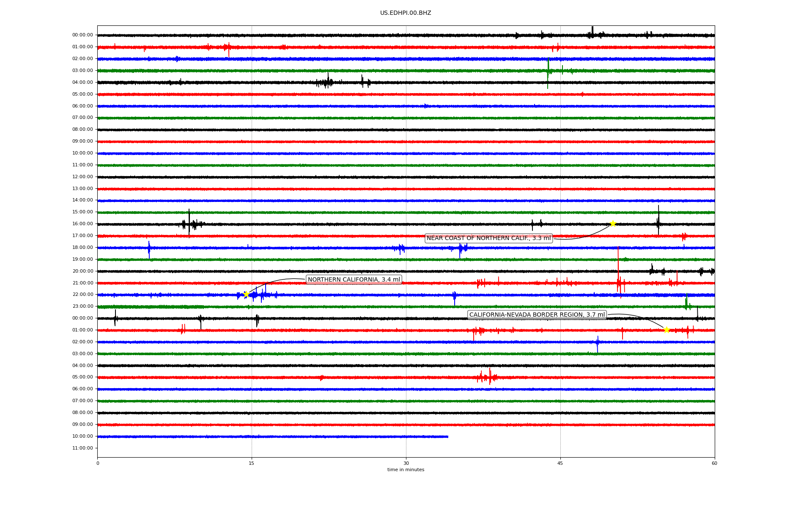Click the yellow star on the 16:00:00 trace
812x508 pixels.
612,224
